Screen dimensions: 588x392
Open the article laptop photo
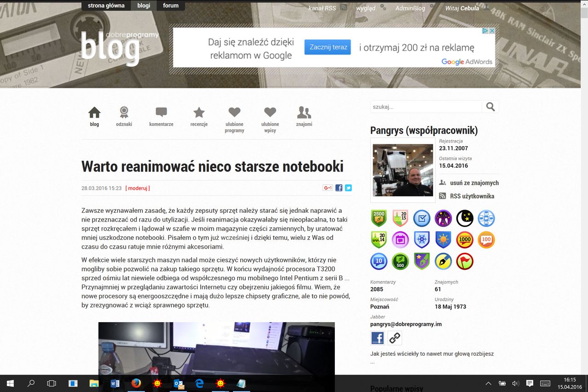point(216,348)
